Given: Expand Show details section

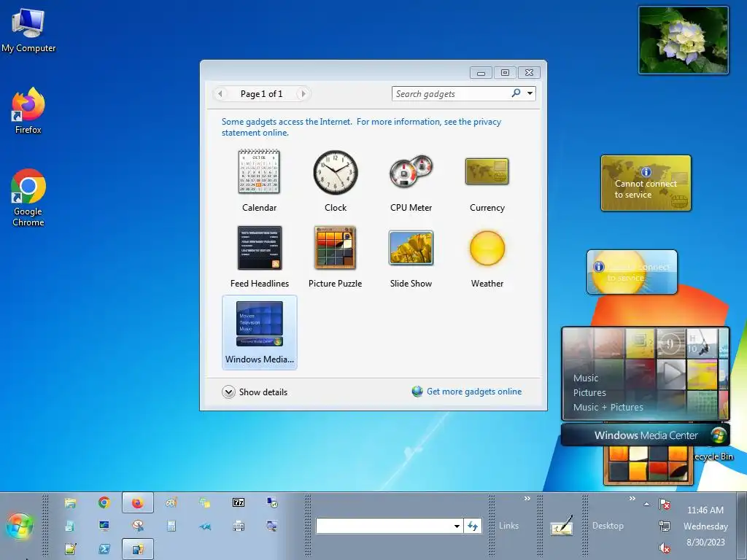Looking at the screenshot, I should click(x=255, y=392).
